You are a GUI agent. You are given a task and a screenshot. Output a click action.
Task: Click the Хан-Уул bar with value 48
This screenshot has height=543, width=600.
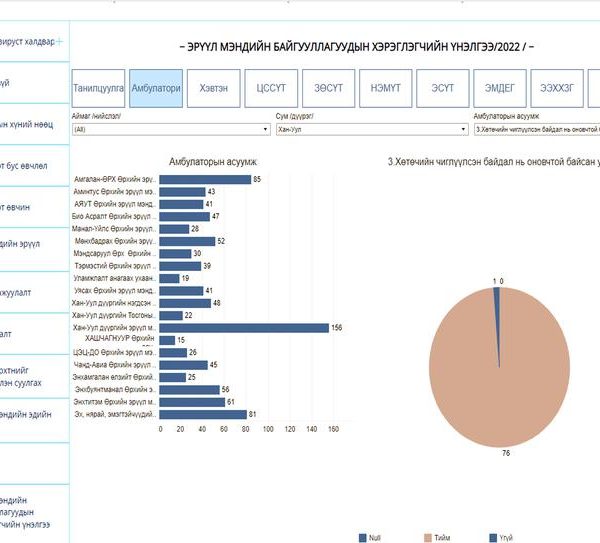point(185,303)
